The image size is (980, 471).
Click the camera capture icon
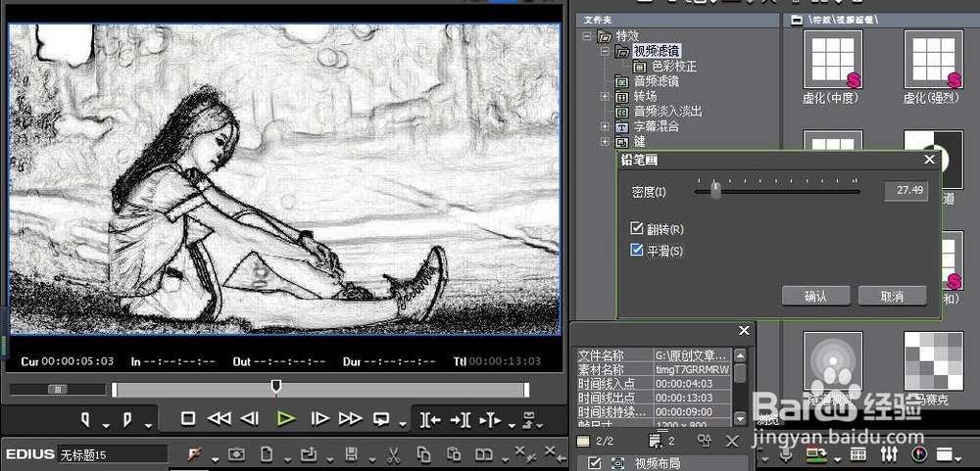[x=236, y=454]
